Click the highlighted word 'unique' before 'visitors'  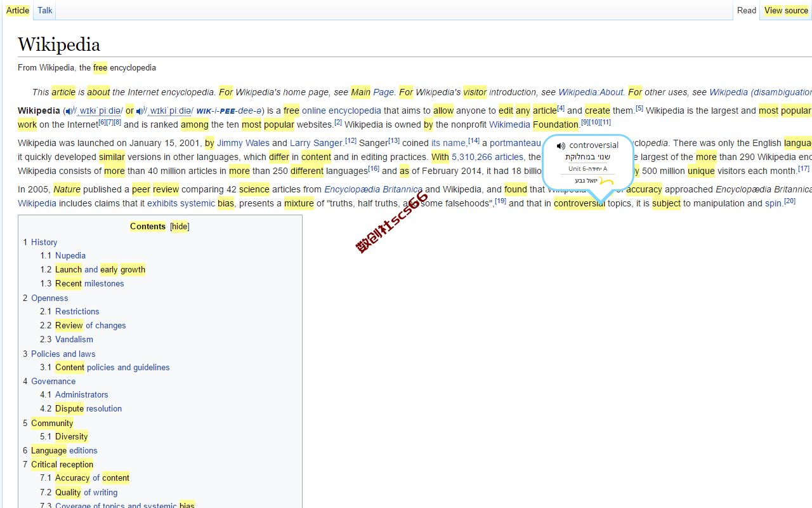click(x=701, y=171)
